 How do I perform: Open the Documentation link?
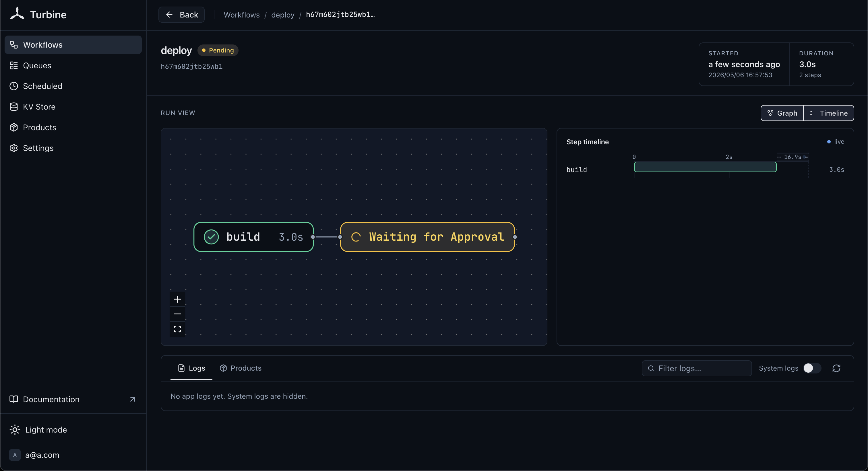coord(73,399)
